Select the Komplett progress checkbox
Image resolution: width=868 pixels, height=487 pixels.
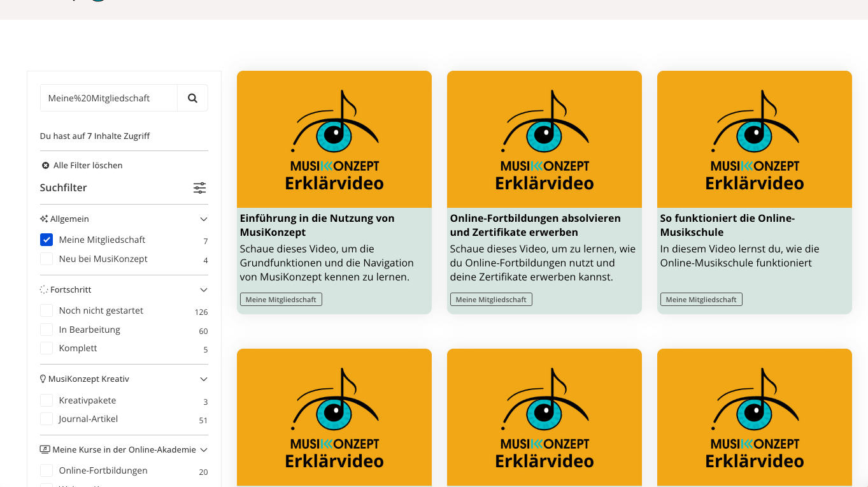point(46,348)
